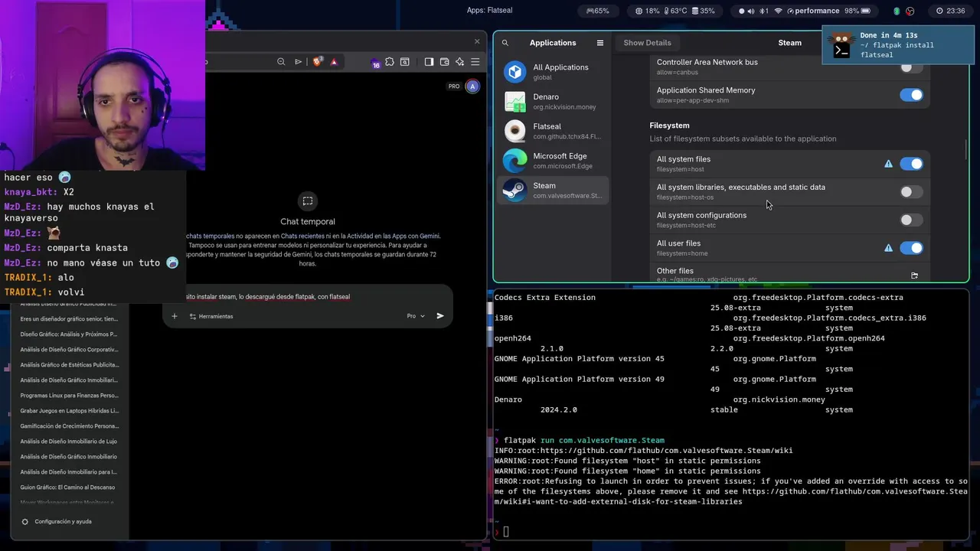Select All Applications in Flatseal sidebar

tap(553, 72)
